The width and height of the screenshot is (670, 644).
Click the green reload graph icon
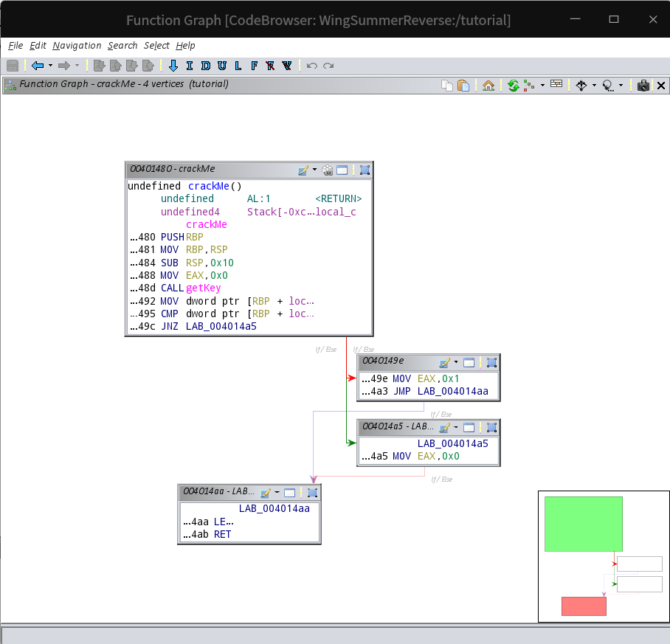tap(513, 86)
